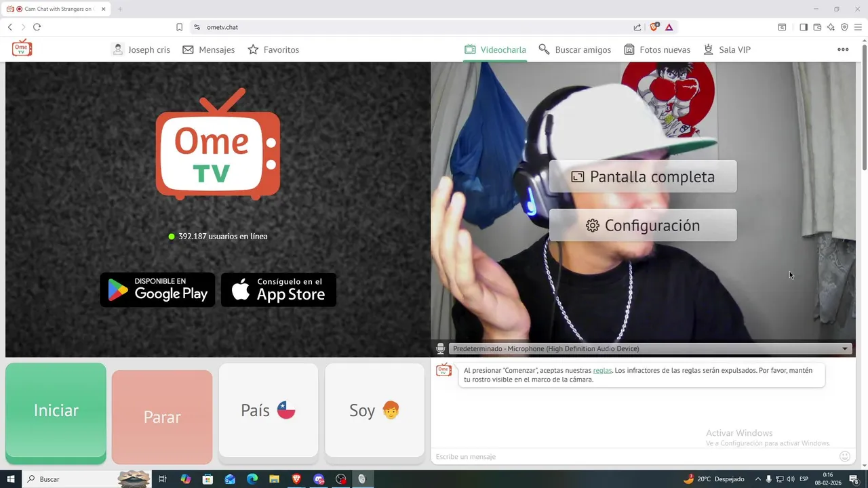Open Brave Shields icon
Image resolution: width=868 pixels, height=488 pixels.
(654, 27)
